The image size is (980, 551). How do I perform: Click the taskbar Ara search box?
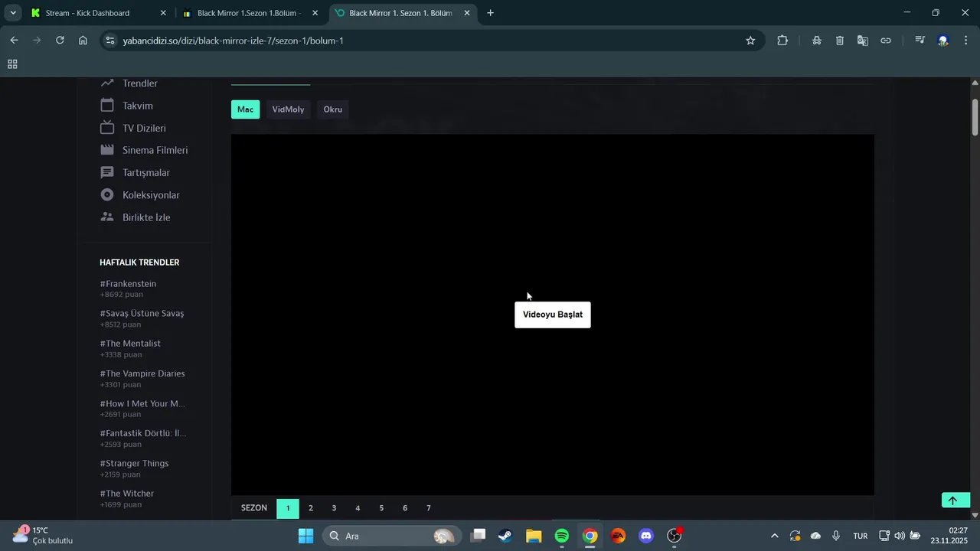[392, 536]
